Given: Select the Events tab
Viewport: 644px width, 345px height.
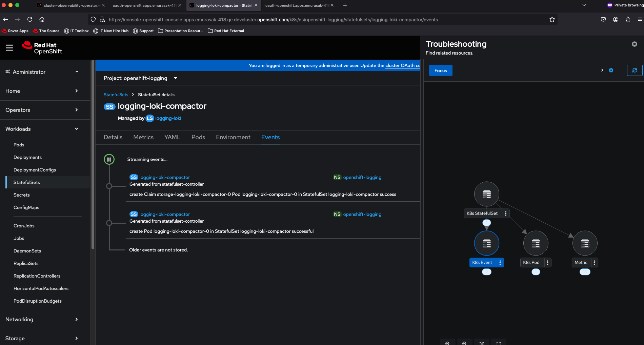Looking at the screenshot, I should 270,137.
